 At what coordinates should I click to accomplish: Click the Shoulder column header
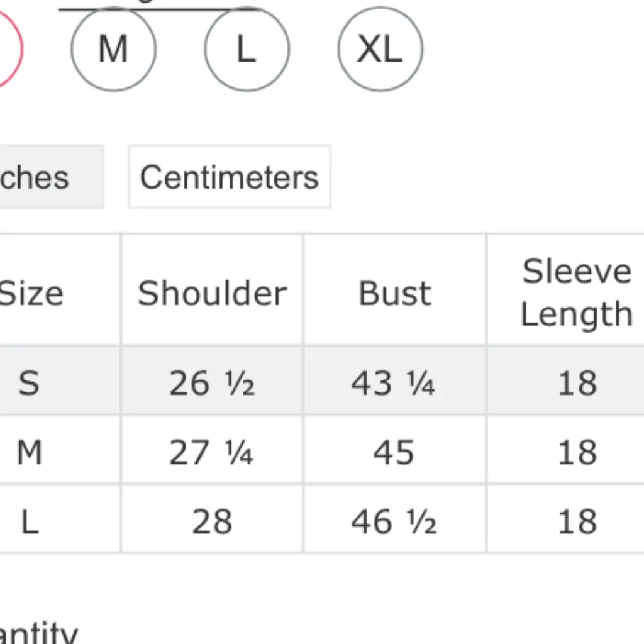(212, 292)
